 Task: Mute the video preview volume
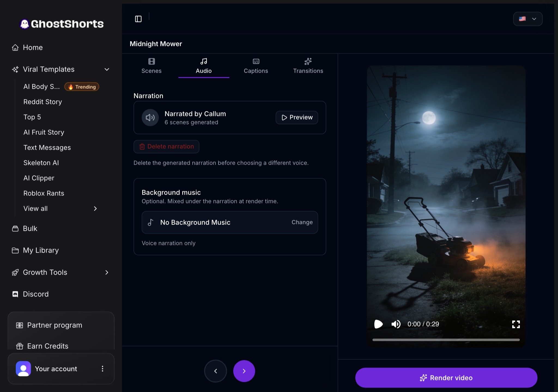point(396,324)
